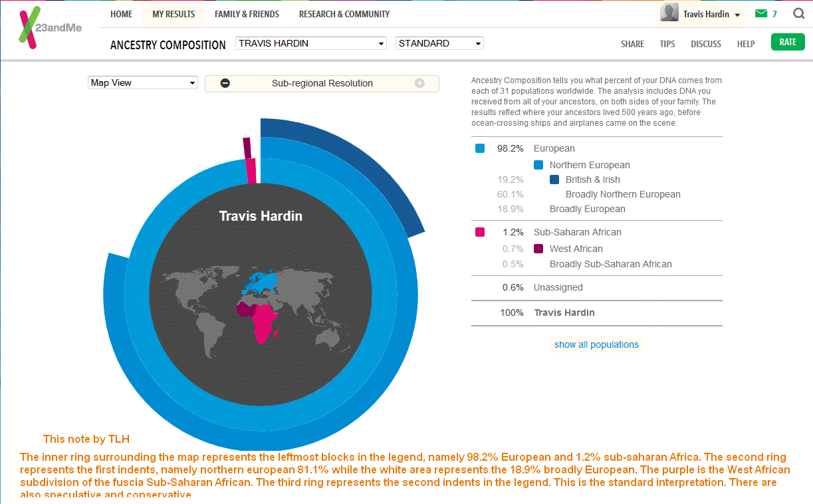Click Sub-regional Resolution slider bar
This screenshot has width=813, height=504.
coord(322,83)
